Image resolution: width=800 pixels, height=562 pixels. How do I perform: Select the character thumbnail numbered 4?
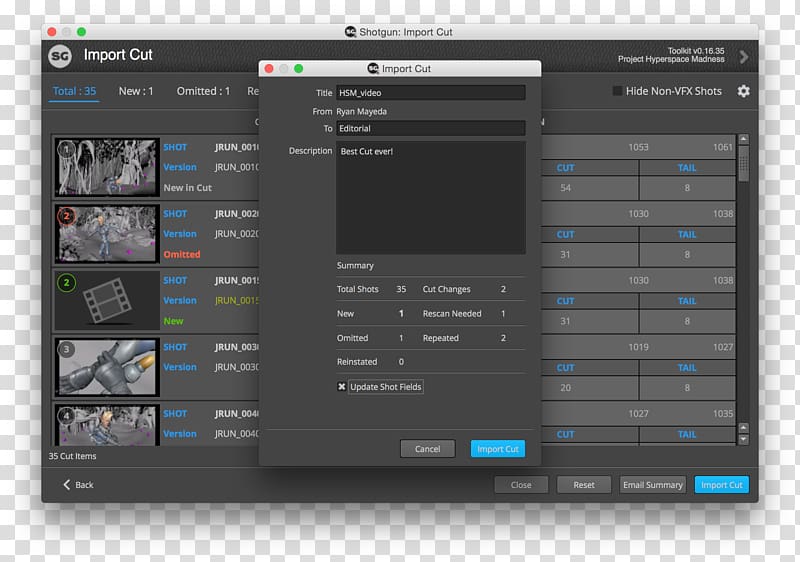[x=107, y=426]
